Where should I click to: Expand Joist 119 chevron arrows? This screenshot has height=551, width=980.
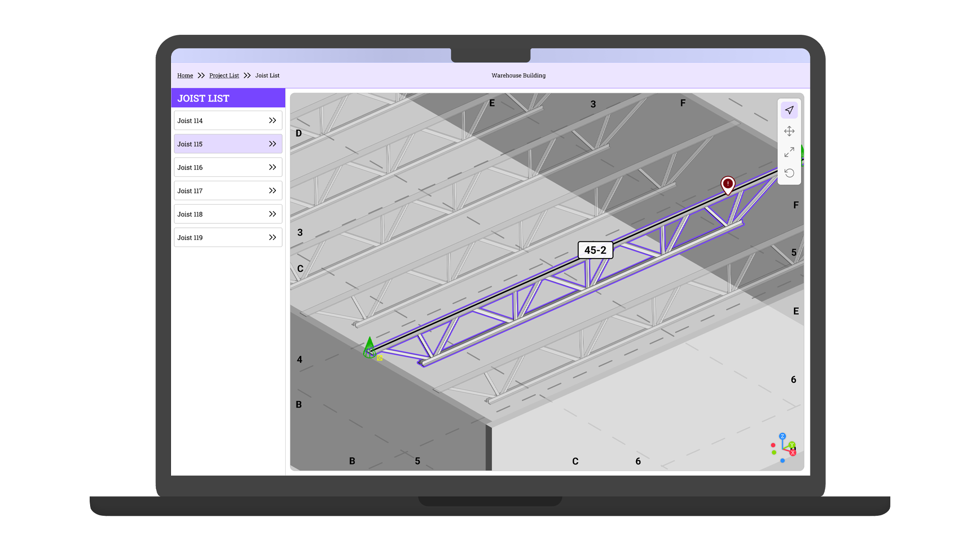tap(272, 238)
